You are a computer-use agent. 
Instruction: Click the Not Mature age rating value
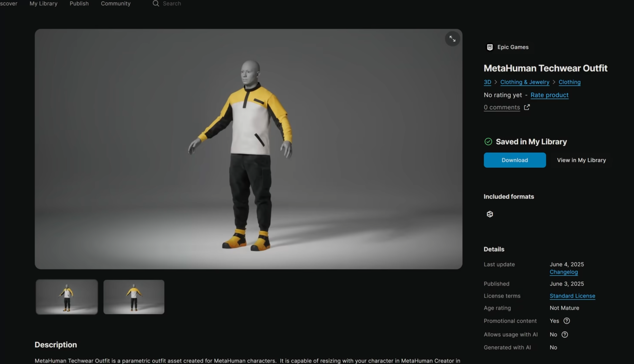(564, 308)
